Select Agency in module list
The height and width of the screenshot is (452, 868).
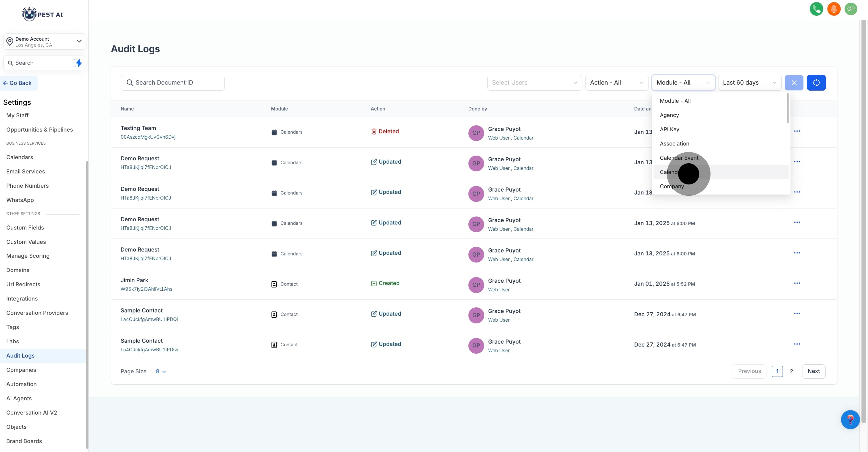[669, 115]
